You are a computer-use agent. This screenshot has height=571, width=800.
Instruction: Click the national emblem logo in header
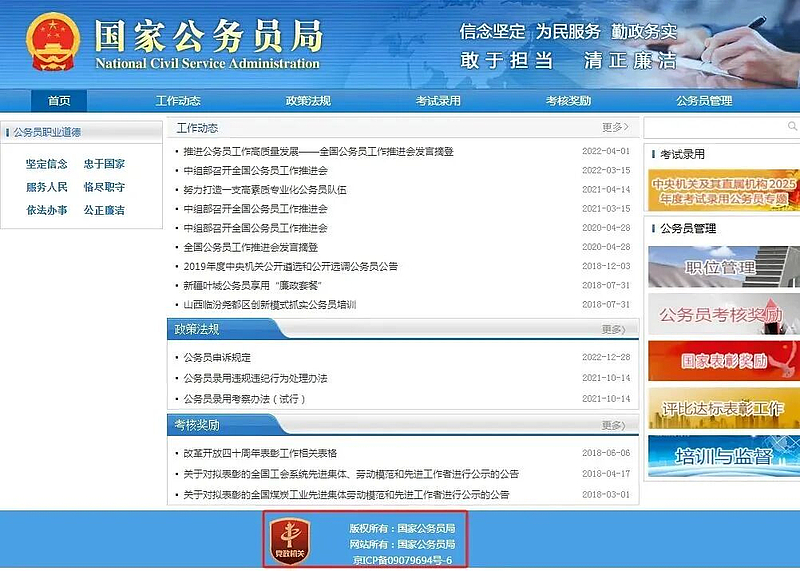click(52, 42)
